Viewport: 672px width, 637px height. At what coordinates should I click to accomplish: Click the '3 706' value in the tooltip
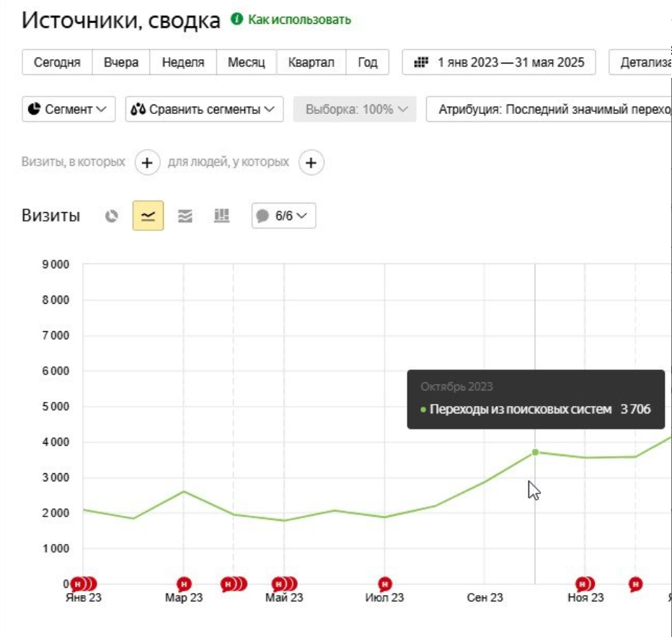[635, 409]
